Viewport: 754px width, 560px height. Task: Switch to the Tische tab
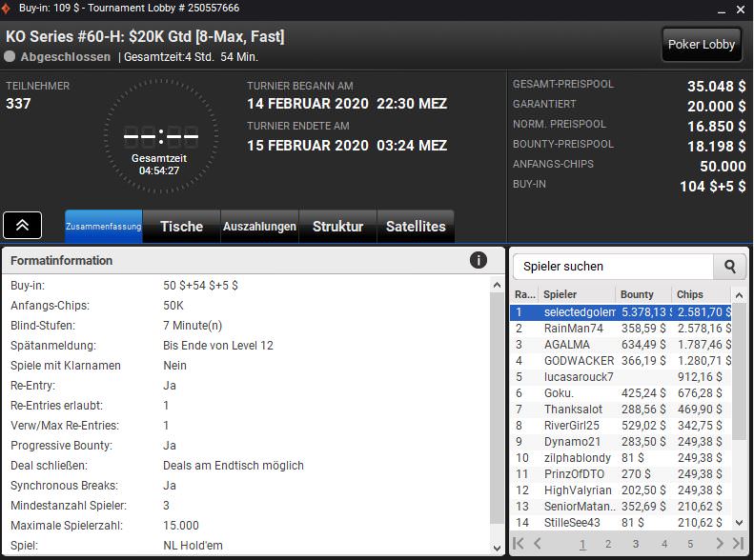pos(181,227)
